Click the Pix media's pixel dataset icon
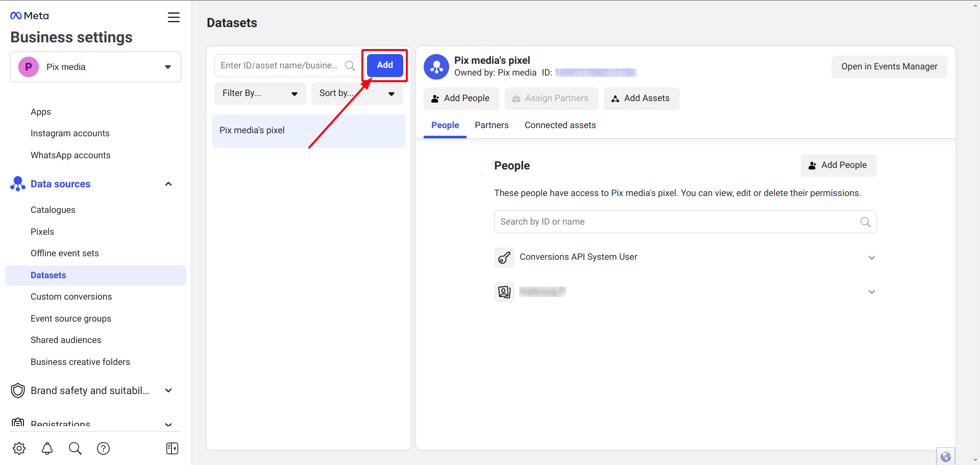Image resolution: width=980 pixels, height=465 pixels. click(436, 67)
